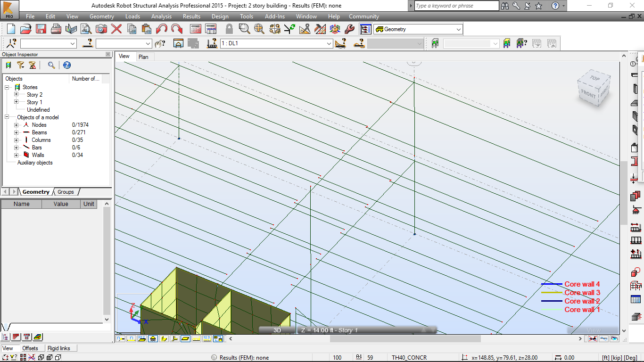This screenshot has width=644, height=362.
Task: Expand the Nodes tree item
Action: click(x=16, y=124)
